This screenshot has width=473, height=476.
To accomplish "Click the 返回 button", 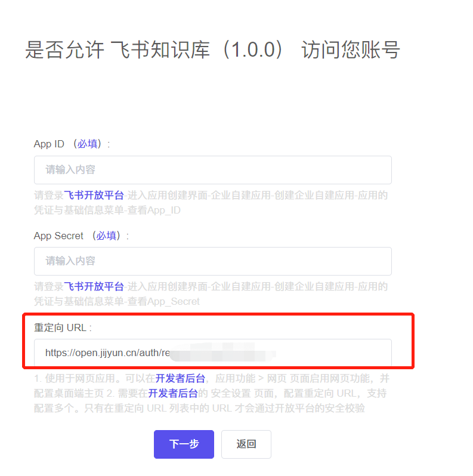I will coord(246,444).
